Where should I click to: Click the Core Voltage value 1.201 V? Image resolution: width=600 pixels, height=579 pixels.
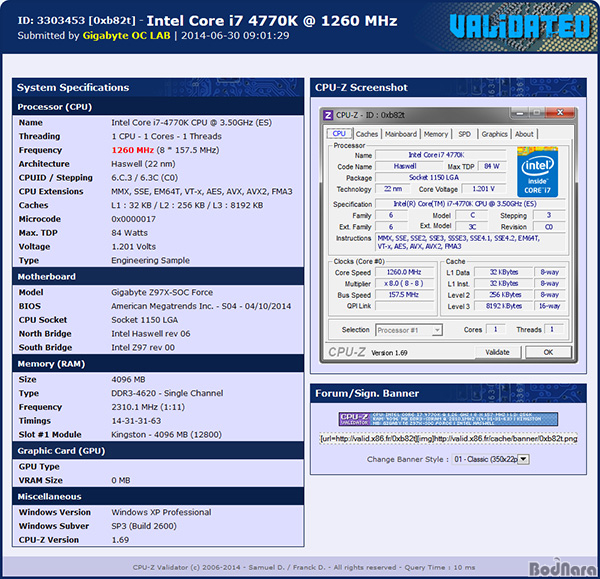coord(484,189)
